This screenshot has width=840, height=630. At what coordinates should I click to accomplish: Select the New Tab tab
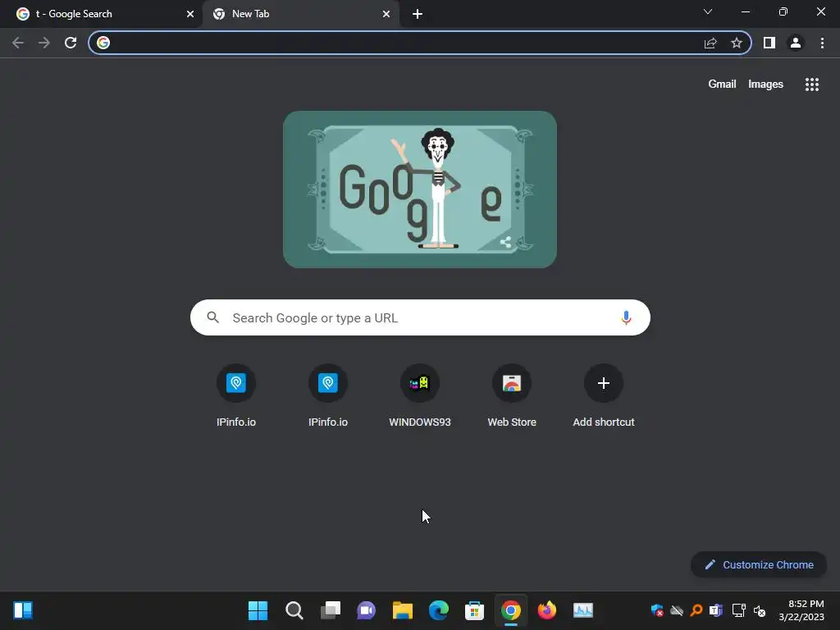[300, 14]
